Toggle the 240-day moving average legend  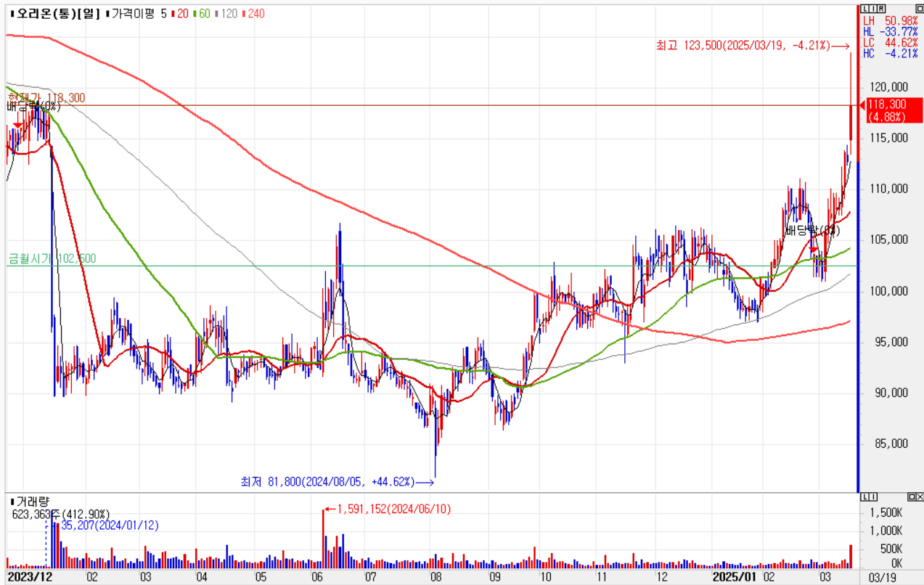point(254,14)
